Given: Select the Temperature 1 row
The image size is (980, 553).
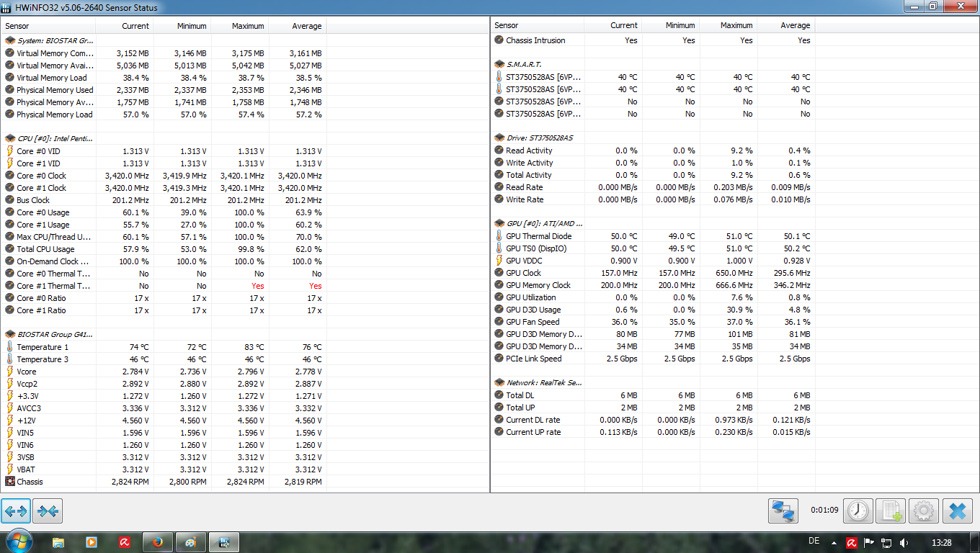Looking at the screenshot, I should (x=164, y=347).
